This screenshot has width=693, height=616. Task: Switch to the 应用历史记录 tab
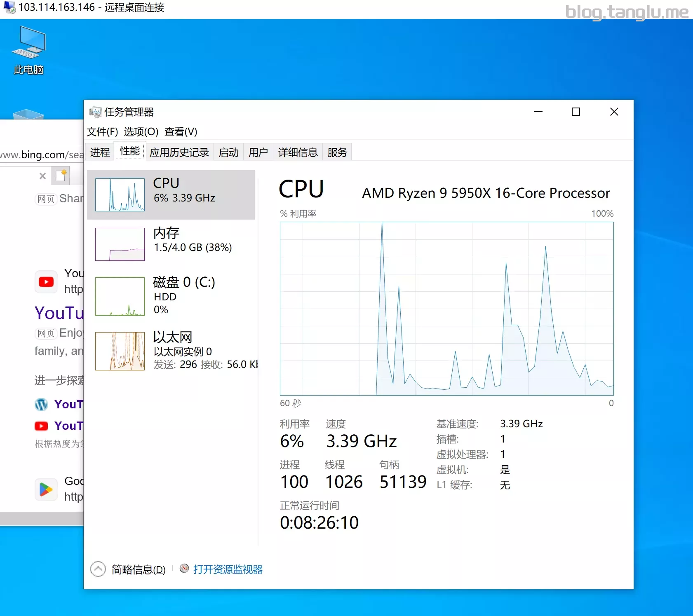click(x=179, y=152)
